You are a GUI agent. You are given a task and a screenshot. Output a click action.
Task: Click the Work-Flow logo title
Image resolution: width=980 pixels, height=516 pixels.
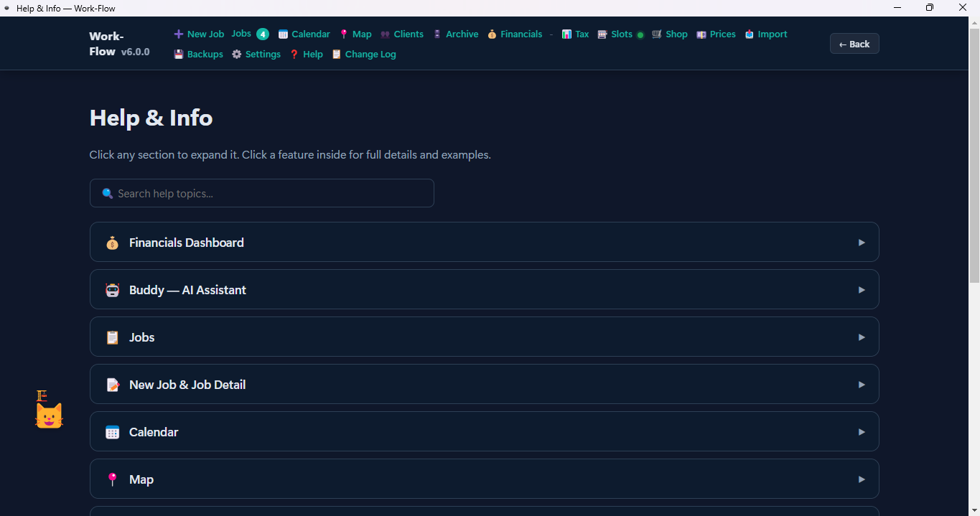(x=106, y=44)
